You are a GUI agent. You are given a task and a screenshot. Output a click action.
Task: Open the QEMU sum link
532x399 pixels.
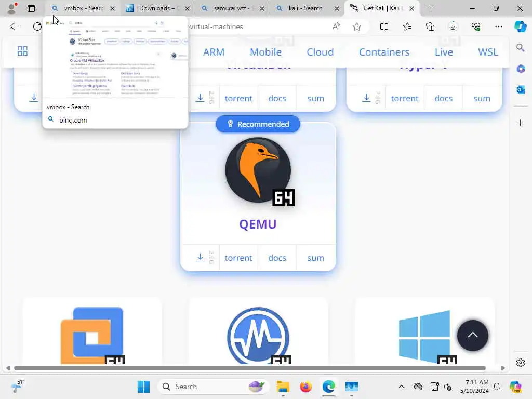tap(315, 258)
